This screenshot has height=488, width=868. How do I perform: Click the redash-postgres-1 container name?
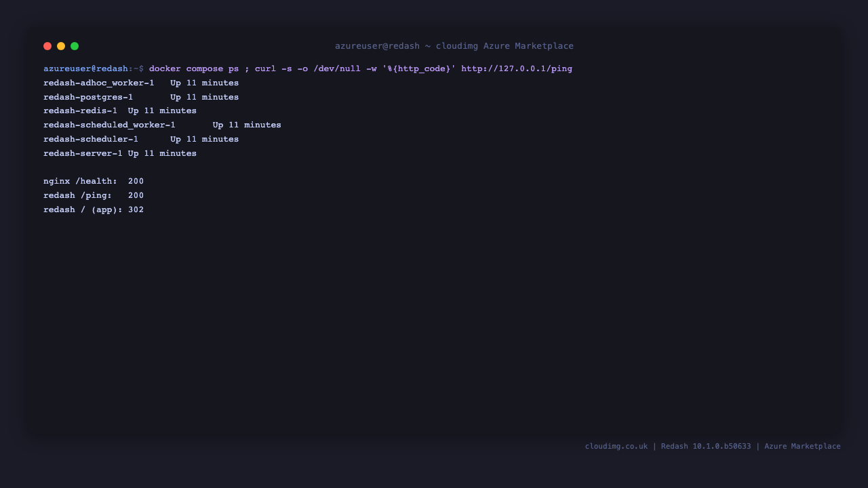pyautogui.click(x=88, y=98)
